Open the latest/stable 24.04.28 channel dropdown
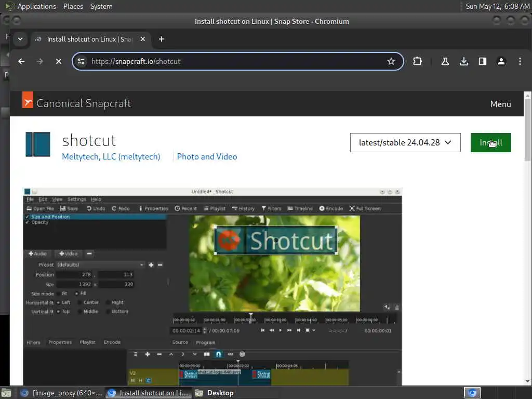 pyautogui.click(x=405, y=142)
